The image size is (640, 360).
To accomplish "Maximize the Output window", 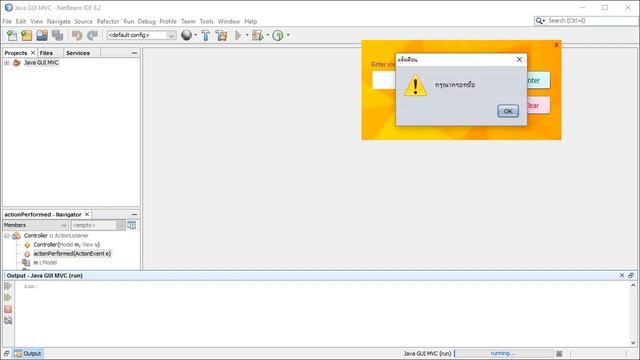I will (x=631, y=276).
